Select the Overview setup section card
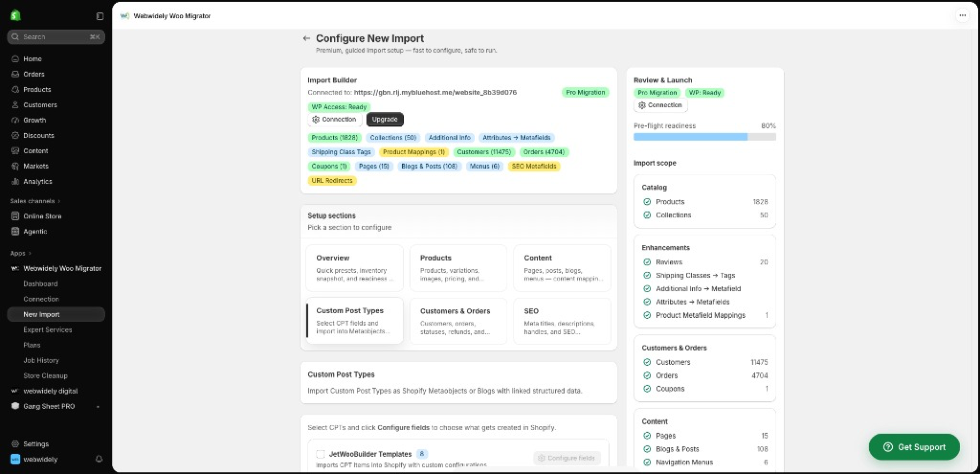The height and width of the screenshot is (474, 980). [x=354, y=268]
